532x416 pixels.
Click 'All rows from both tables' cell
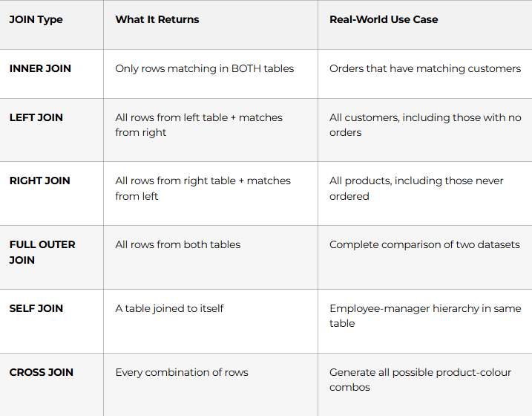coord(178,244)
